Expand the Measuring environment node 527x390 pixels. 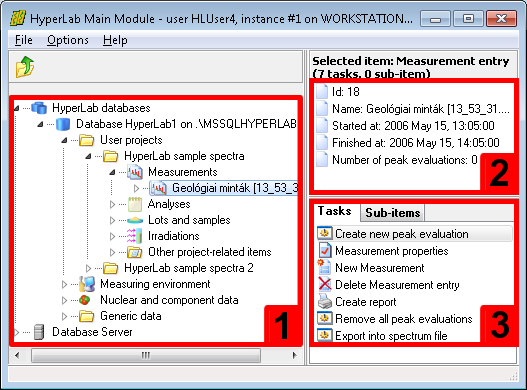64,284
